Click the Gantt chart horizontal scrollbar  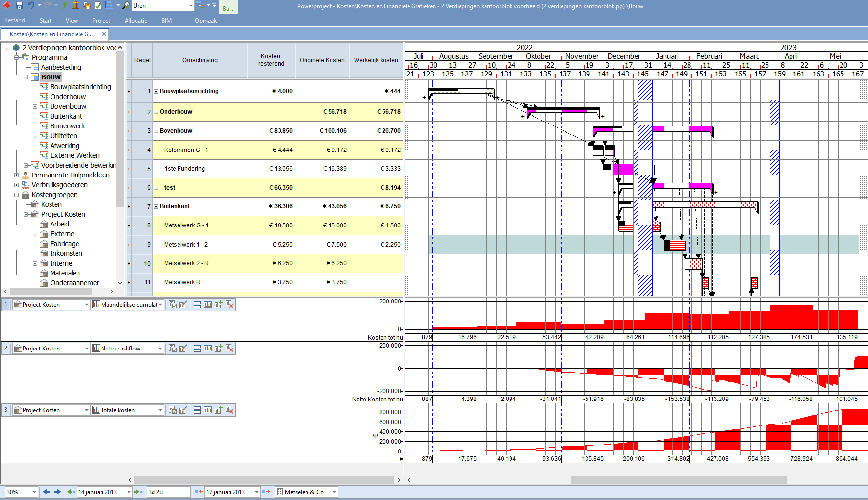(x=679, y=480)
